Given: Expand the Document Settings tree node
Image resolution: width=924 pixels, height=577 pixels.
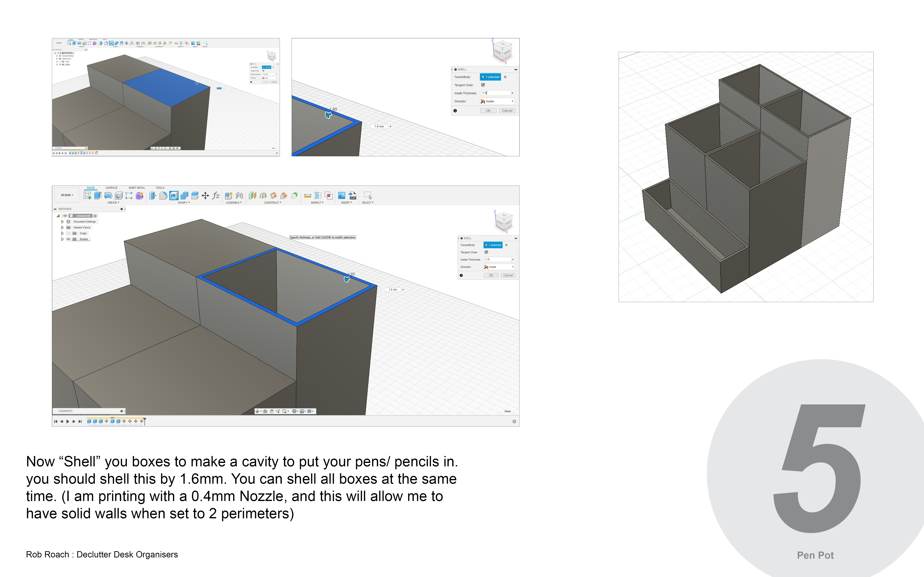Looking at the screenshot, I should click(62, 222).
